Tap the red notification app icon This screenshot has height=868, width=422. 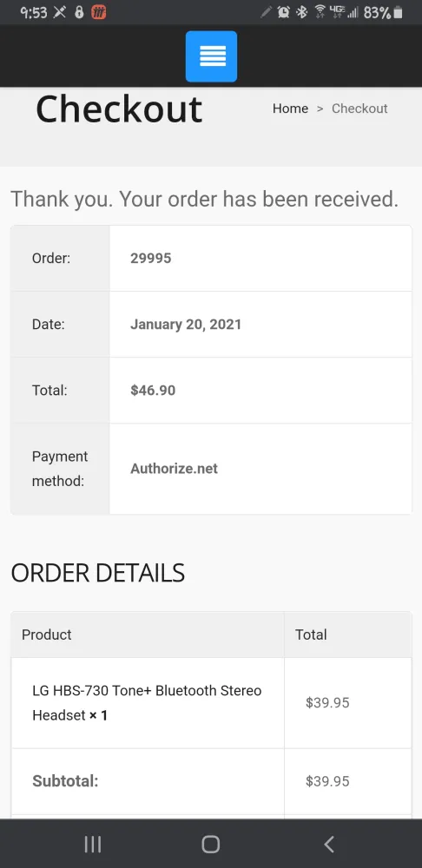pos(99,12)
